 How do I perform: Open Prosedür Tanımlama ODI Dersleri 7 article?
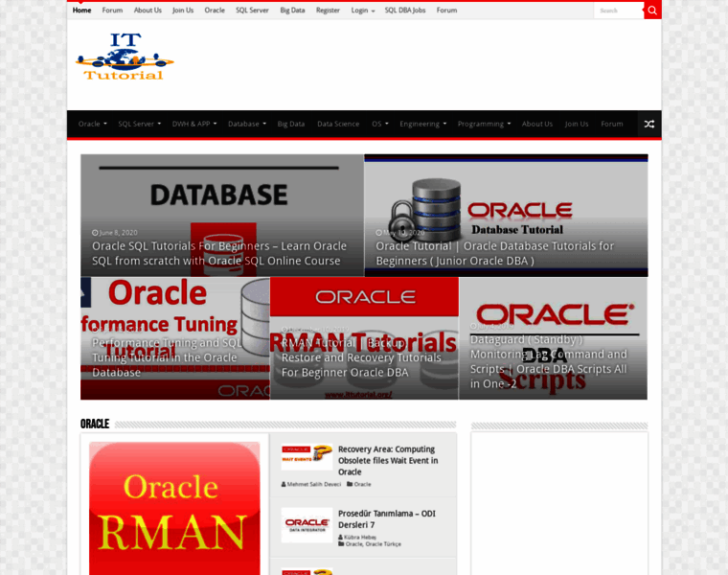(x=387, y=518)
